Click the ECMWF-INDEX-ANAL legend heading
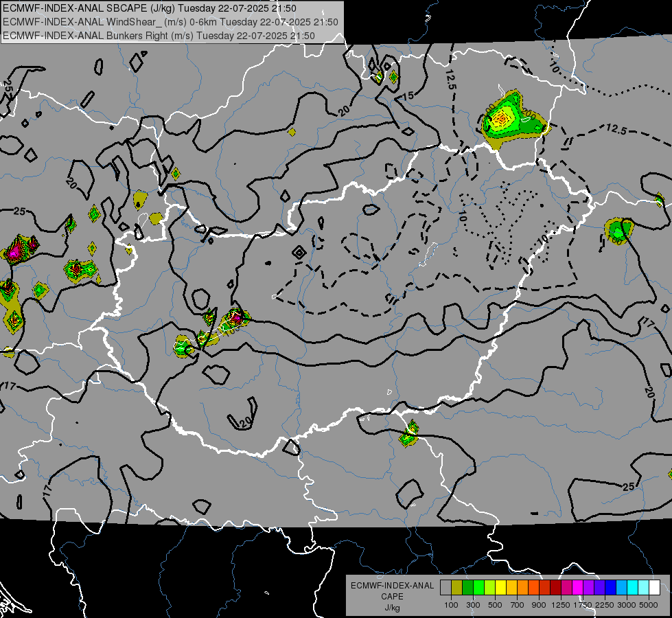 [392, 586]
